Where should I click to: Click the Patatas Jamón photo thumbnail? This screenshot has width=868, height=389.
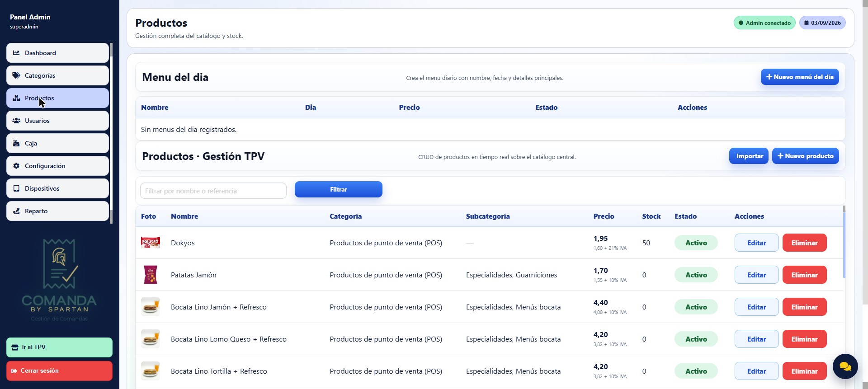point(150,275)
